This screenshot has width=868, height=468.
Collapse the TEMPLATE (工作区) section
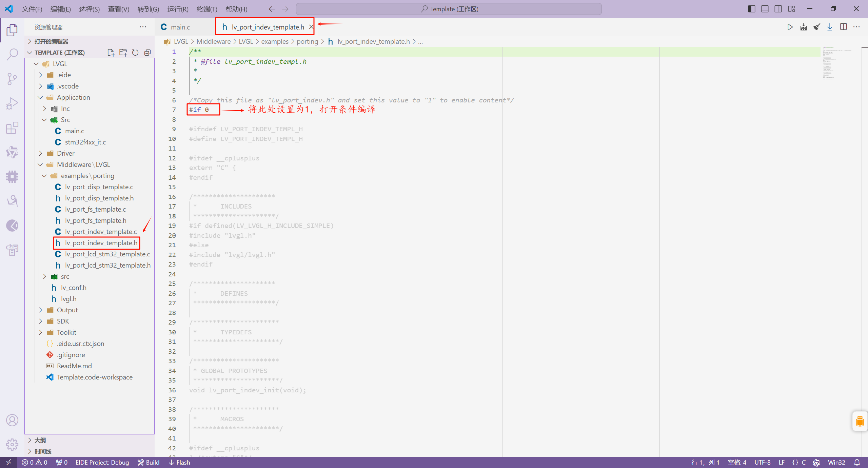tap(29, 53)
